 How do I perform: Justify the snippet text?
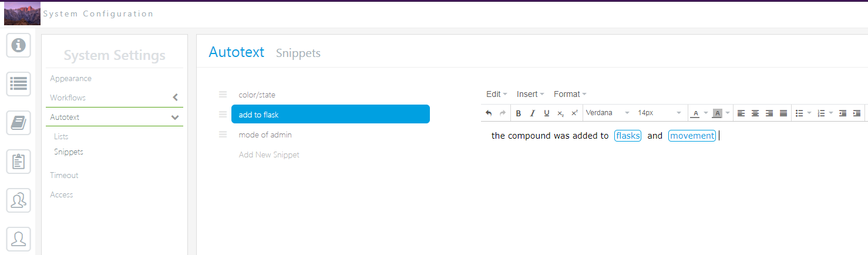783,113
